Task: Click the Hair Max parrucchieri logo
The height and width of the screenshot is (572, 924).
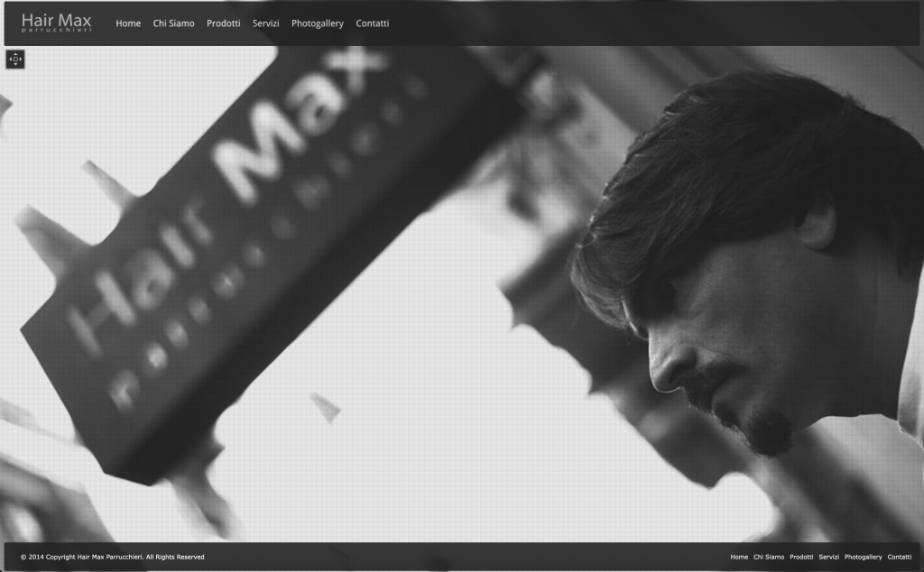Action: tap(56, 23)
